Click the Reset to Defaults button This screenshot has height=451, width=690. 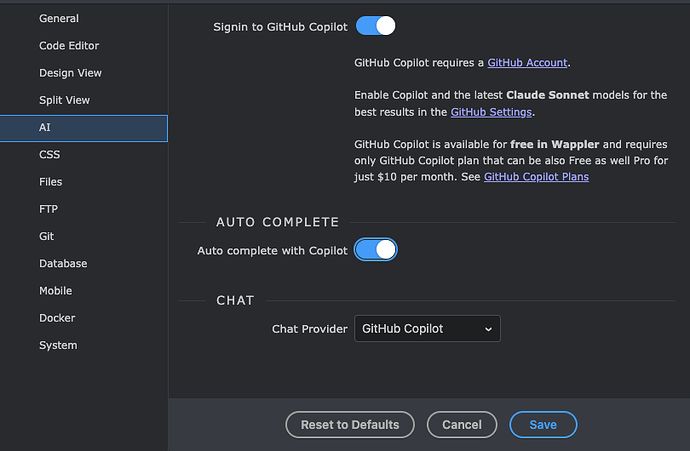pyautogui.click(x=349, y=425)
